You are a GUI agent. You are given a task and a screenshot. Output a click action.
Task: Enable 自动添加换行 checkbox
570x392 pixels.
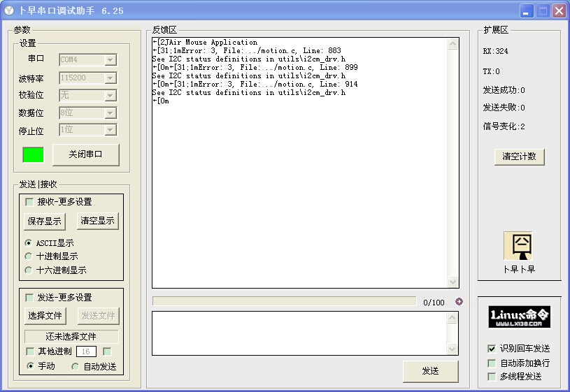[492, 363]
